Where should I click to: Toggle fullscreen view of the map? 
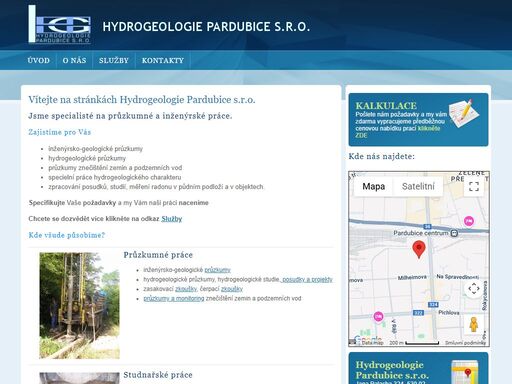(x=474, y=186)
